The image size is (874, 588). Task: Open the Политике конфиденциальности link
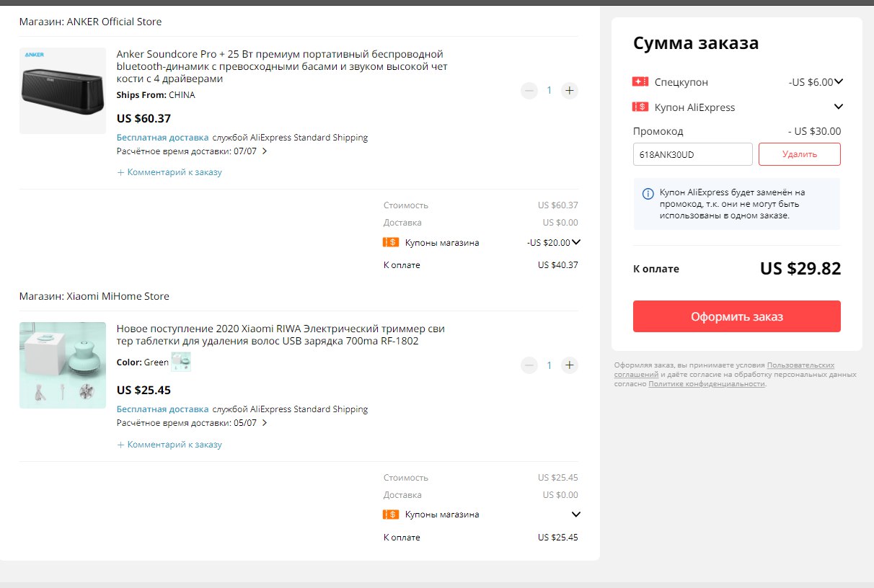click(x=707, y=384)
